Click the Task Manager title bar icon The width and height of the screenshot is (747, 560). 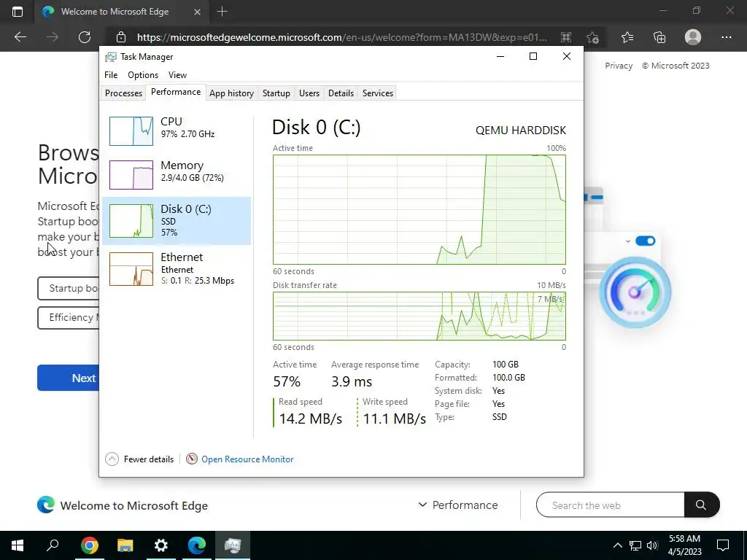pos(111,57)
